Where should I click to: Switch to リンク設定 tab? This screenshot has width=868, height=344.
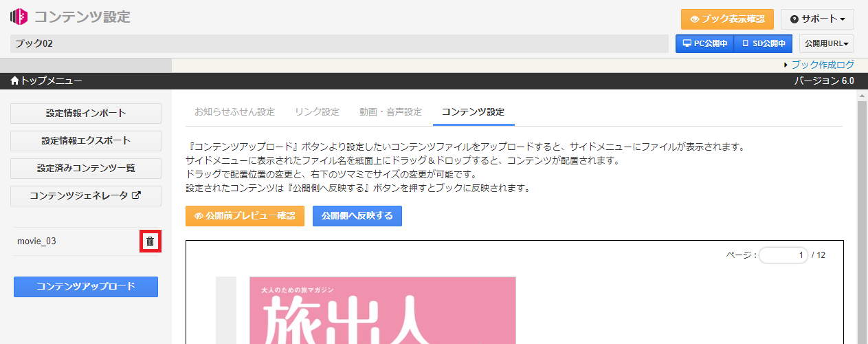click(317, 111)
